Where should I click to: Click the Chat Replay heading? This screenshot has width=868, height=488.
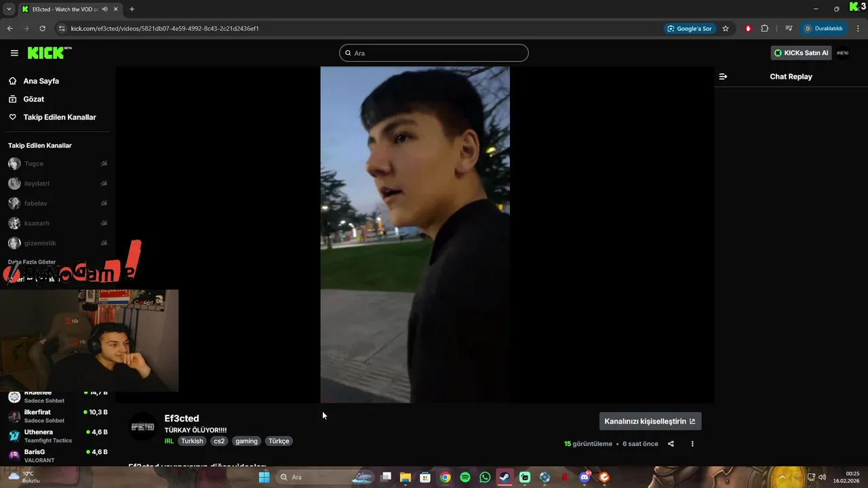791,77
